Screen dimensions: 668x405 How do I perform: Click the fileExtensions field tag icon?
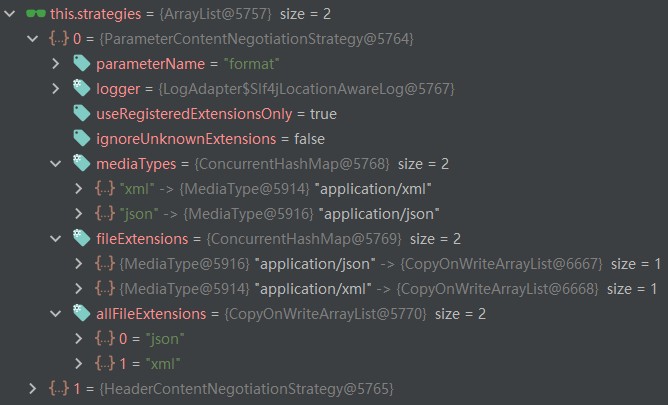pyautogui.click(x=82, y=238)
